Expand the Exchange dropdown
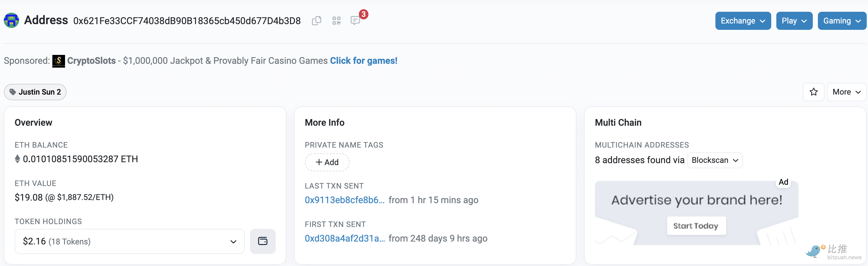 (743, 21)
